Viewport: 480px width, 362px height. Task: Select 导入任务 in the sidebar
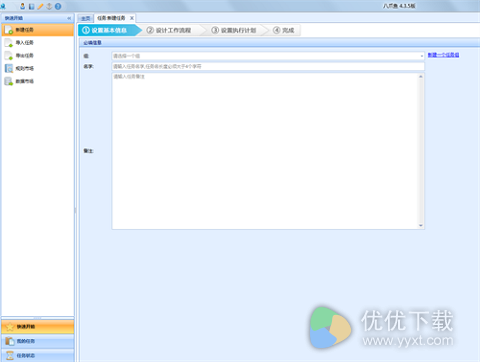click(38, 43)
